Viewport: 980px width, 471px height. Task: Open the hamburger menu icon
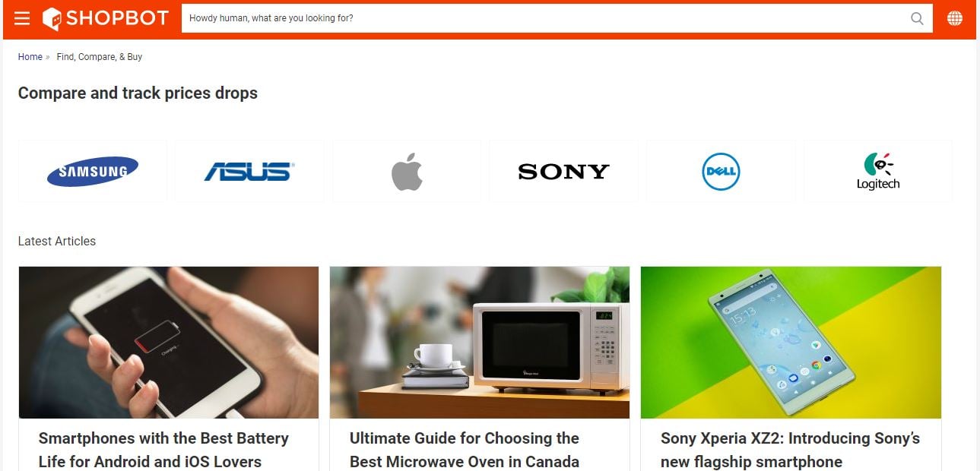(22, 18)
